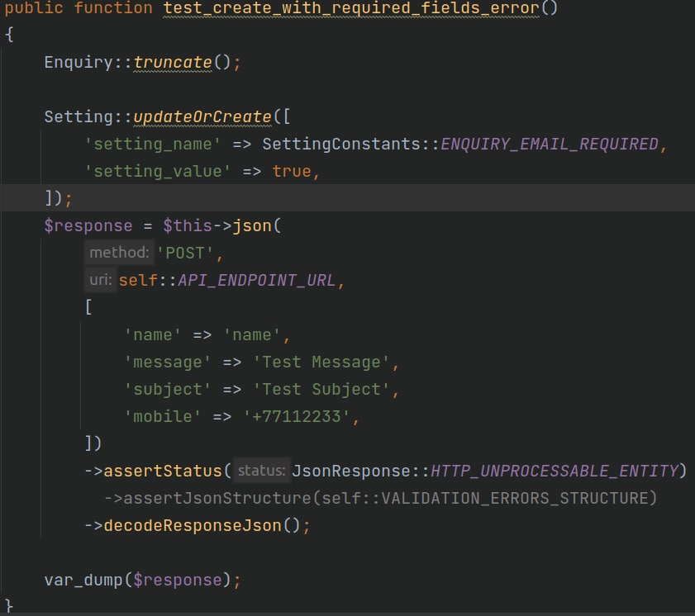Click the 'public' keyword
Screen dimensions: 695x616
(34, 8)
